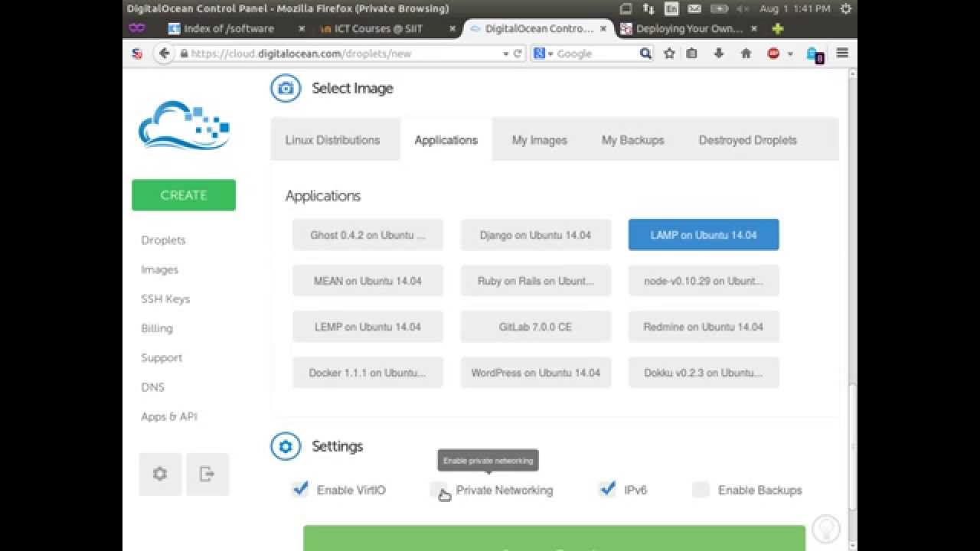Click the battery indicator in top panel
Viewport: 980px width, 551px height.
pos(719,8)
